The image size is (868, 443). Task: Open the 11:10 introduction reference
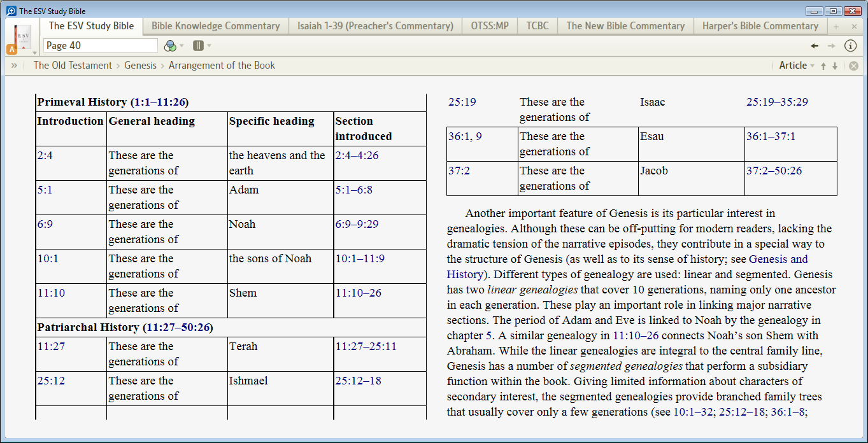tap(51, 293)
